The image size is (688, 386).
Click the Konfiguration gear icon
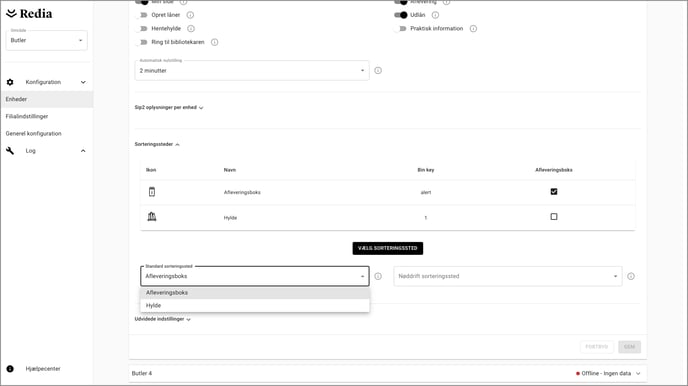(x=10, y=82)
